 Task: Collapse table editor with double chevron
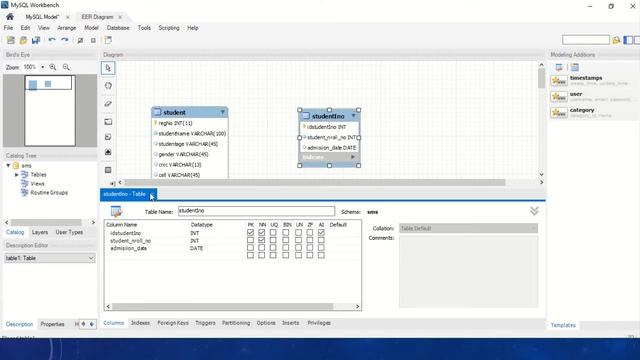[534, 211]
